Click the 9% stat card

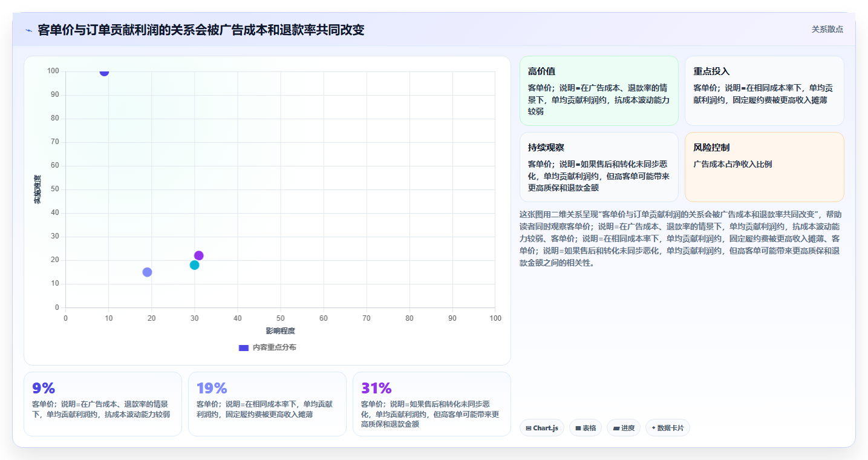click(x=103, y=404)
